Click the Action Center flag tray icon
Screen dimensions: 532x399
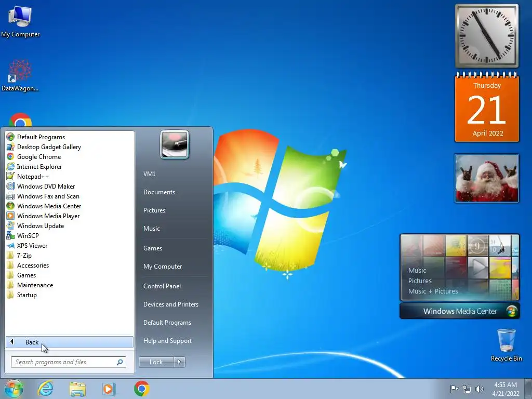tap(454, 389)
